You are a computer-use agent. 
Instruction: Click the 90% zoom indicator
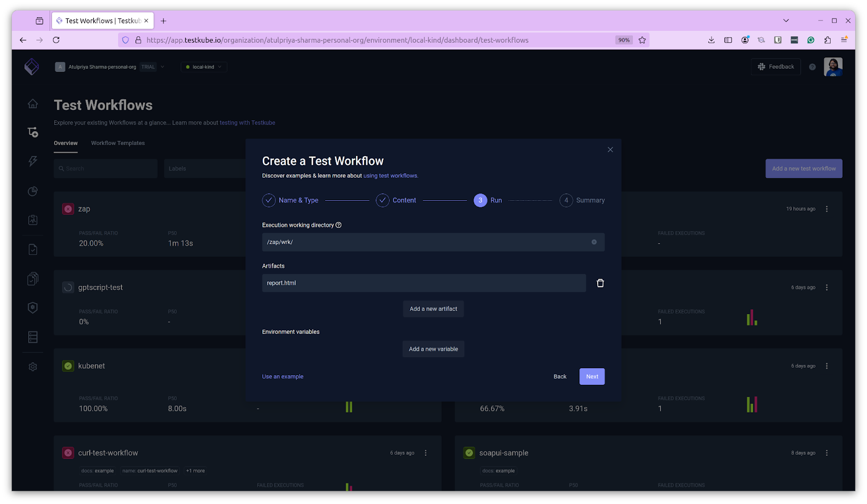tap(624, 40)
